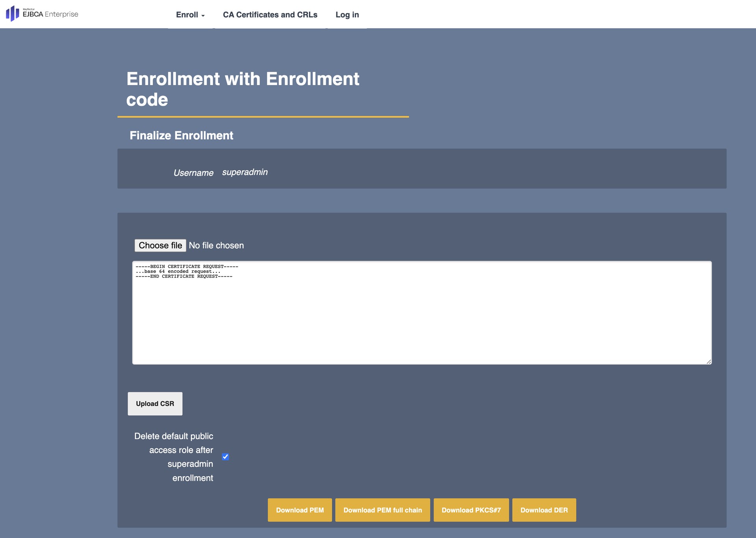This screenshot has width=756, height=538.
Task: Click the Download PKCS#7 button
Action: point(471,510)
